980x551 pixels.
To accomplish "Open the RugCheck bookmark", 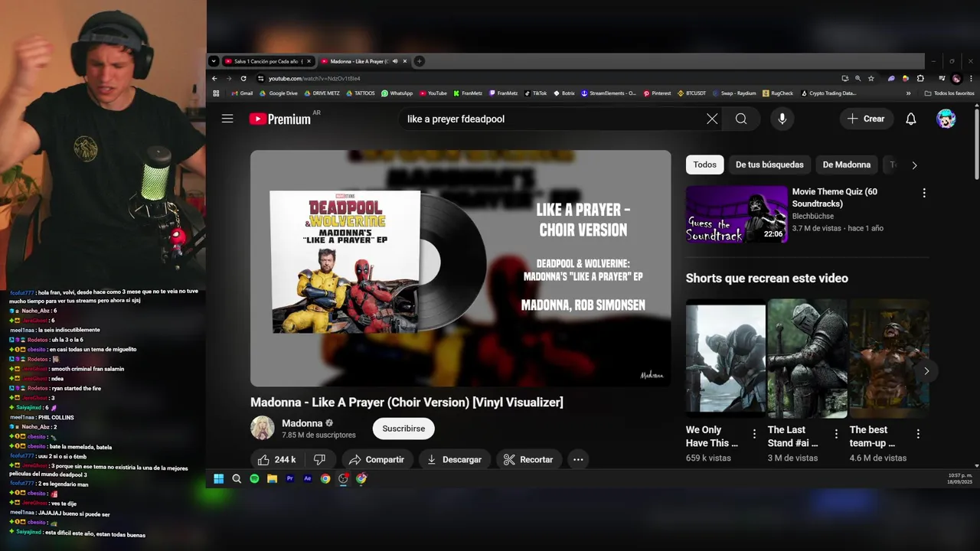I will click(x=778, y=93).
